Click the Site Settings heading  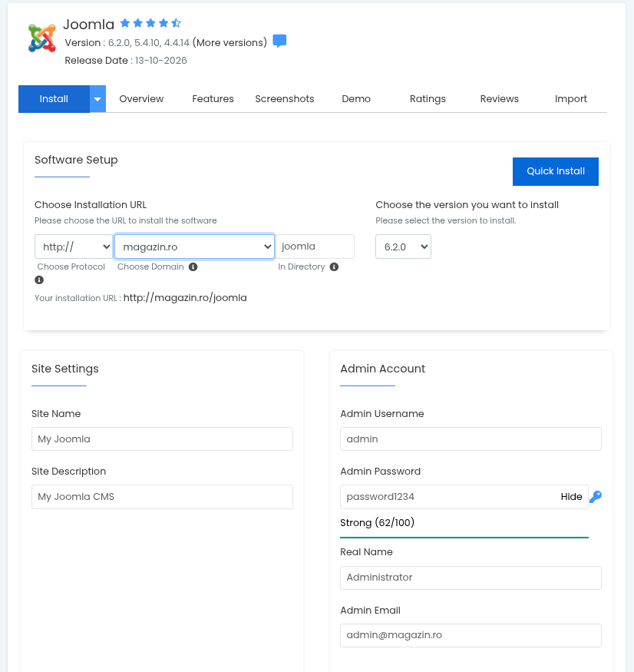coord(65,369)
